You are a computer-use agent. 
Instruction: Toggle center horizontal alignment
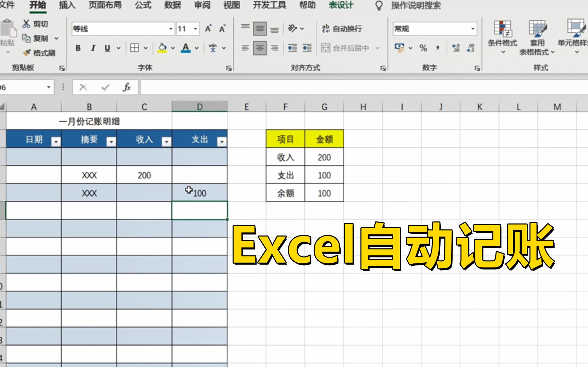click(x=260, y=48)
